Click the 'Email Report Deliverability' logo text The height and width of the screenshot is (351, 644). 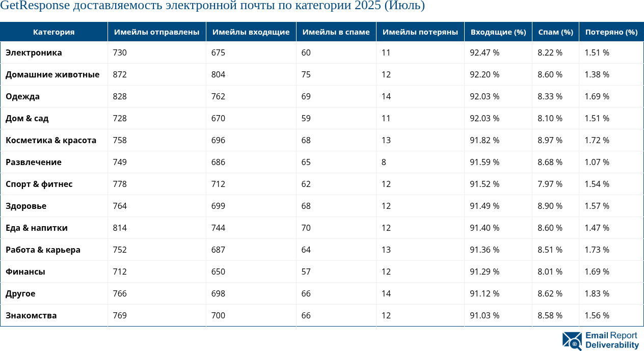point(611,340)
